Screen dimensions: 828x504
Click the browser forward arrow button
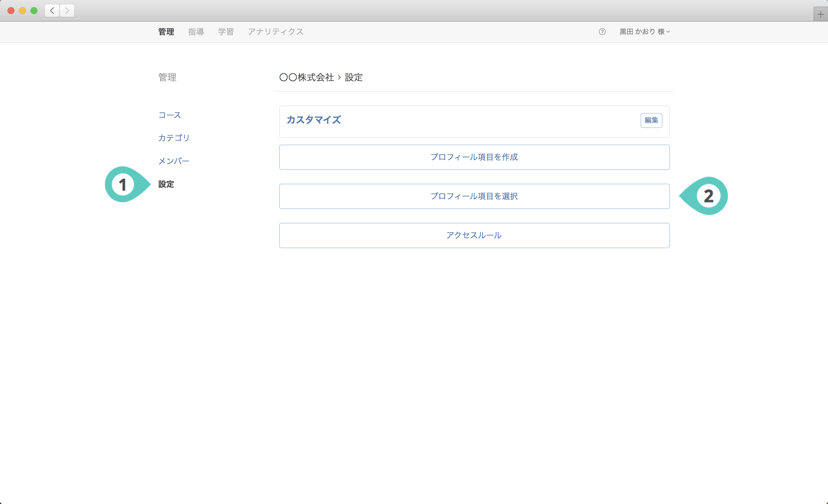67,11
